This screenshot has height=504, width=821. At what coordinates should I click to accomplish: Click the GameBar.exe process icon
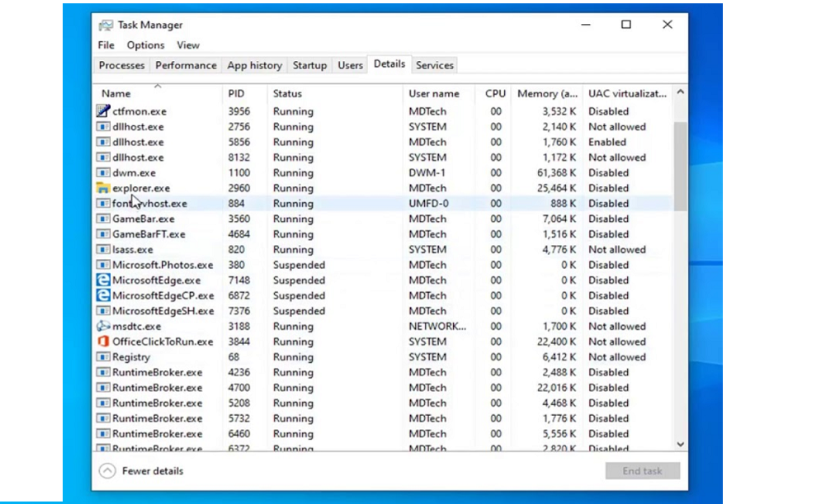103,219
